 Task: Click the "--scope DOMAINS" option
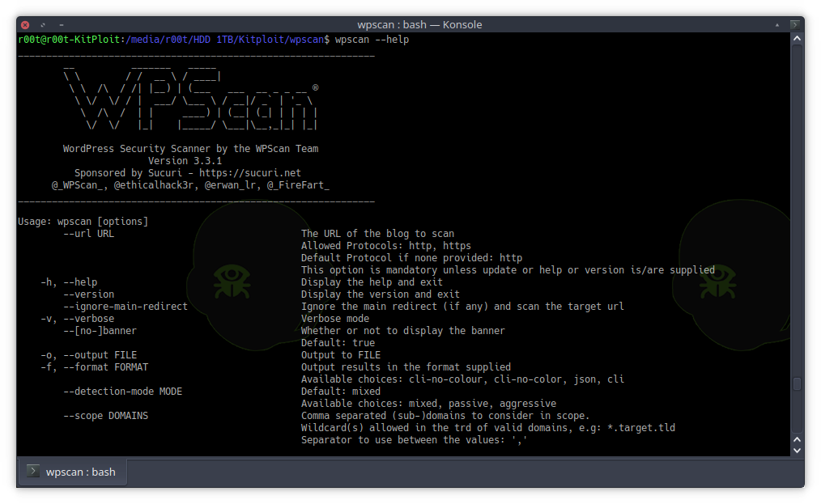106,416
